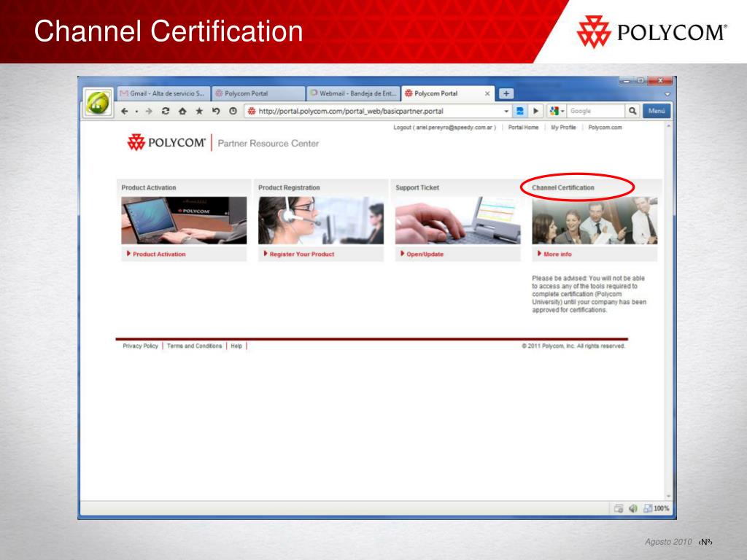This screenshot has width=747, height=560.
Task: Go to Portal Home link
Action: click(523, 128)
